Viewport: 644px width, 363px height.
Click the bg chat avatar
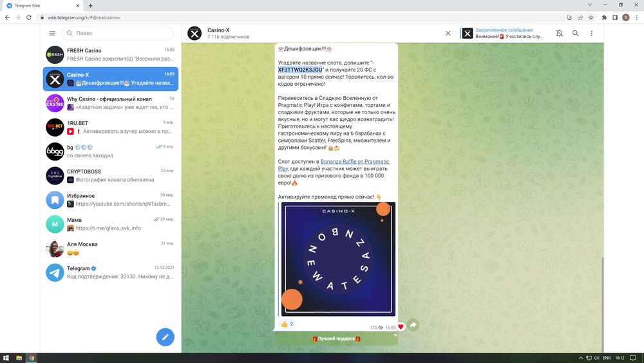[x=55, y=152]
